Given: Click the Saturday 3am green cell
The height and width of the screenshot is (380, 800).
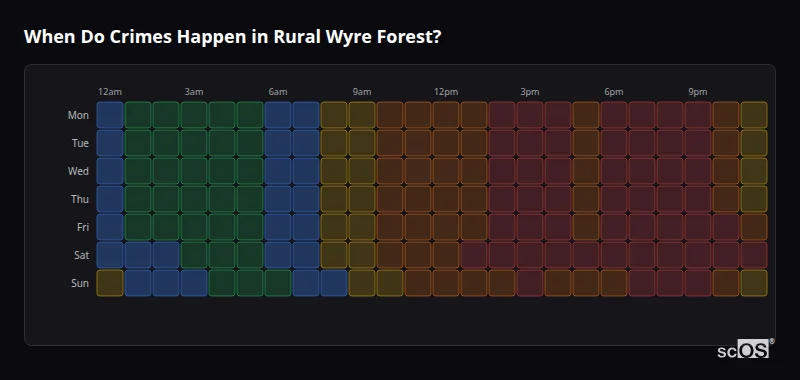Looking at the screenshot, I should pos(194,255).
